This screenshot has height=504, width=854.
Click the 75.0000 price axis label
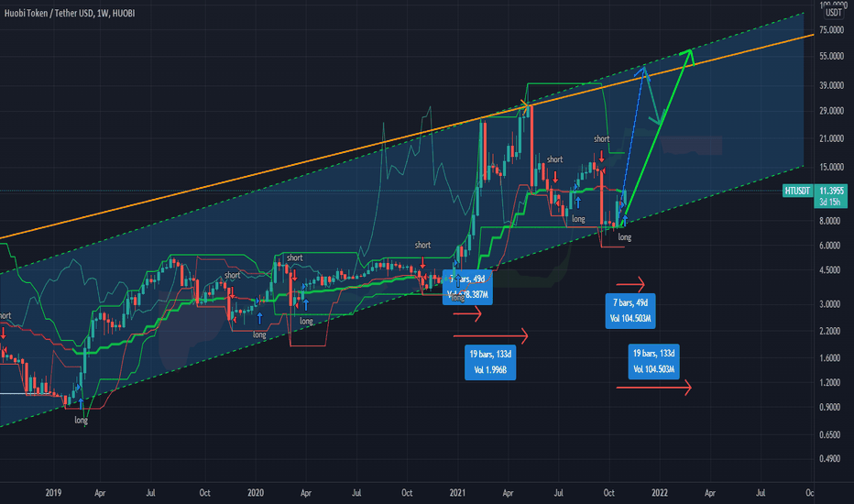coord(831,30)
